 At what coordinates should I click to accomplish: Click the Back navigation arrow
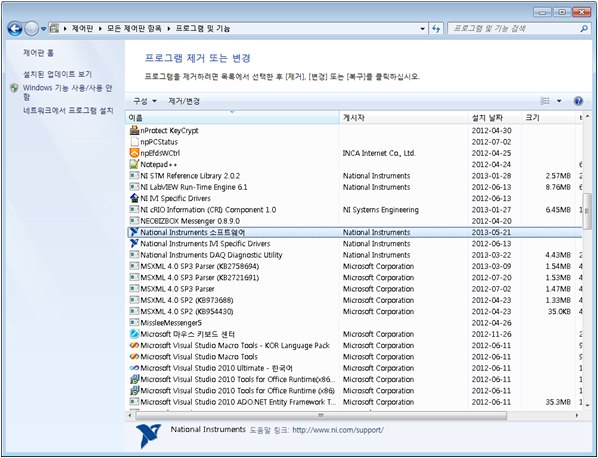tap(15, 29)
